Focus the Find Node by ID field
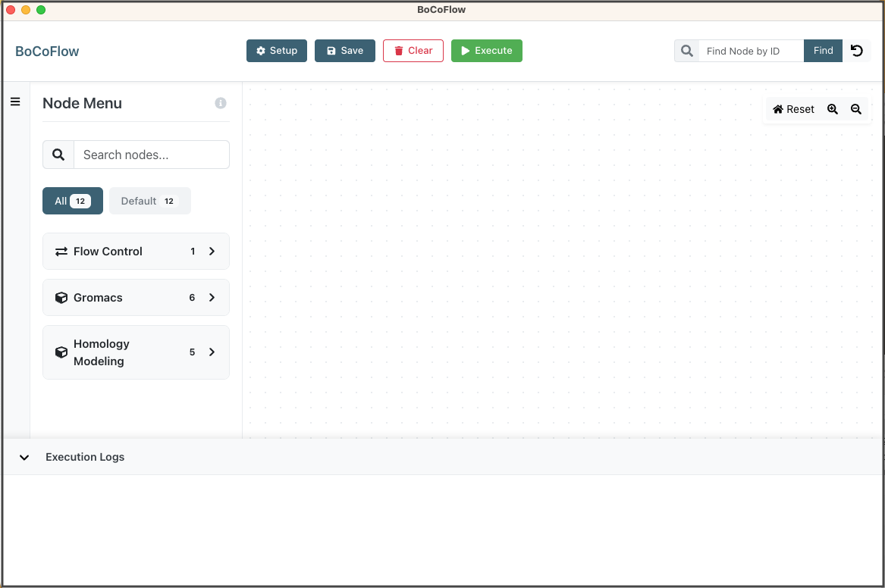 pos(752,51)
